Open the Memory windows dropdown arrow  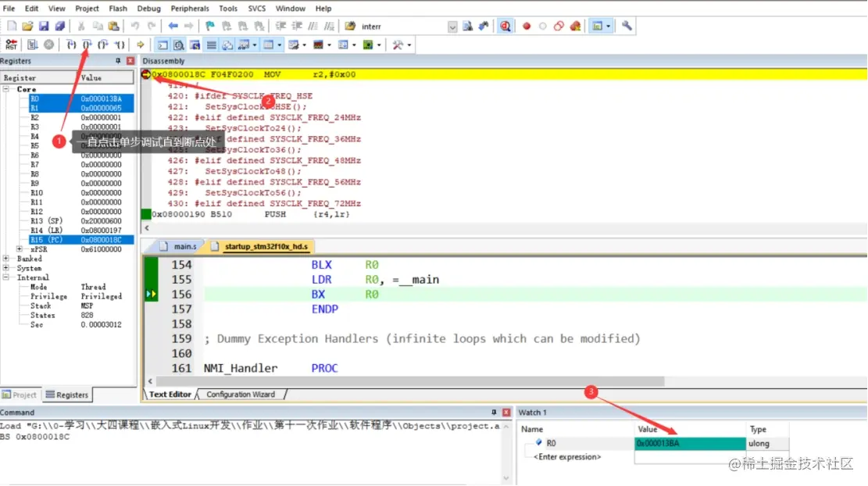coord(279,45)
